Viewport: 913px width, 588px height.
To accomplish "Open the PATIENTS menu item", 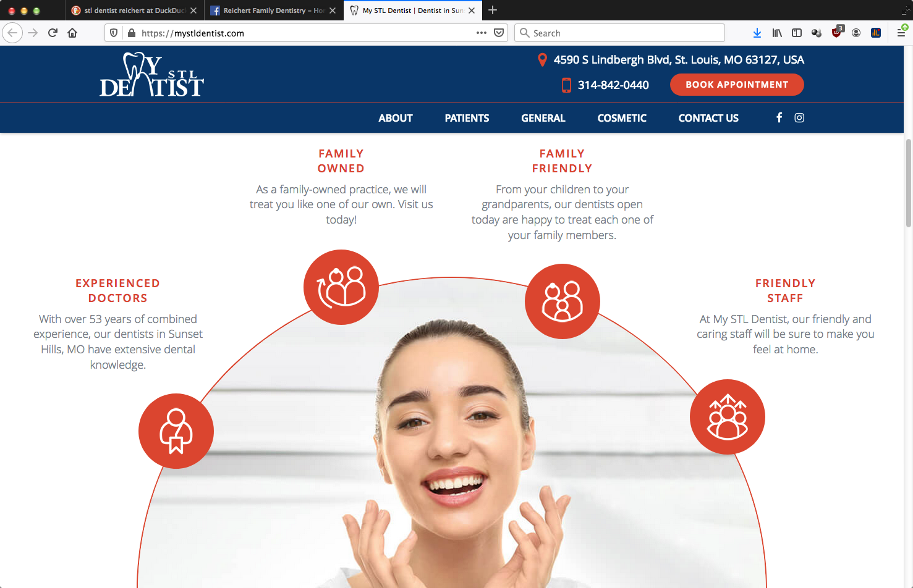I will click(x=467, y=118).
